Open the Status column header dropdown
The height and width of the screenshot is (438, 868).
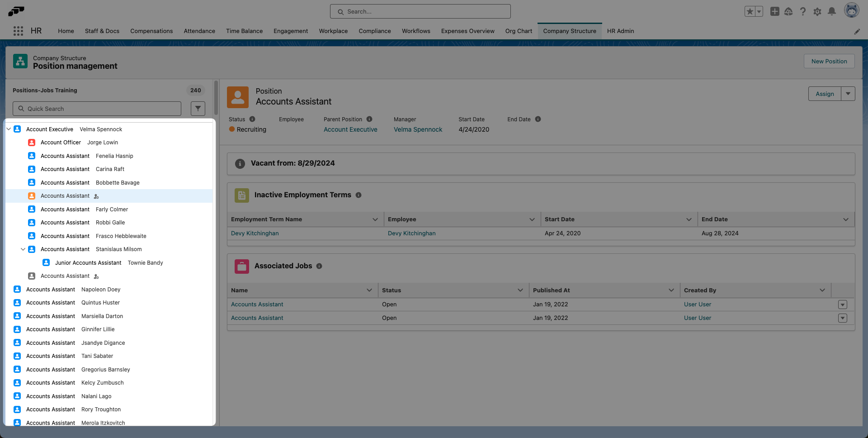[x=519, y=290]
